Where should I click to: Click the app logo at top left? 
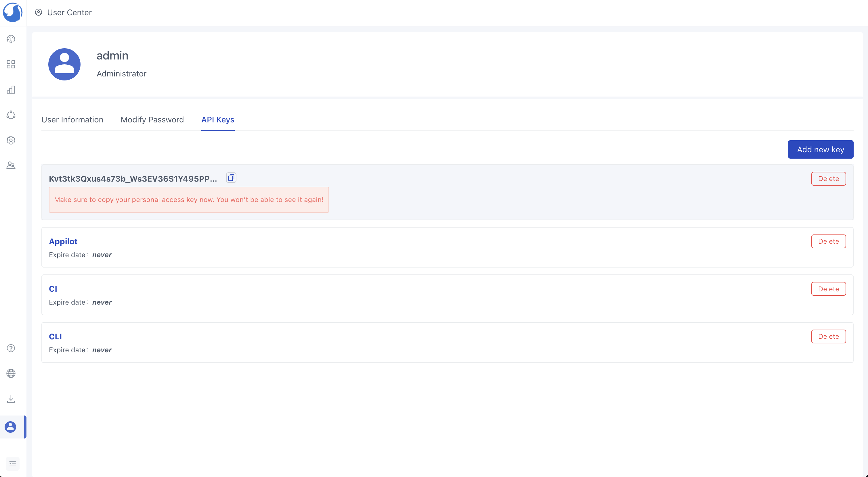12,12
